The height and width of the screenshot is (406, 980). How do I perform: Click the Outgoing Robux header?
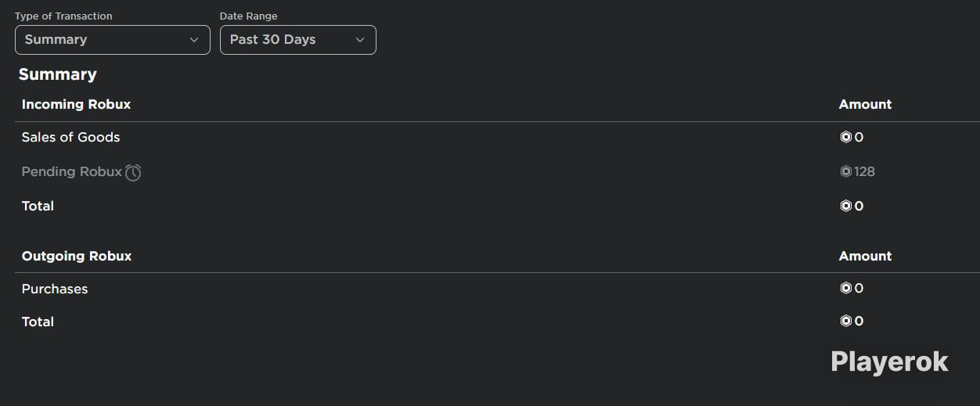click(77, 256)
